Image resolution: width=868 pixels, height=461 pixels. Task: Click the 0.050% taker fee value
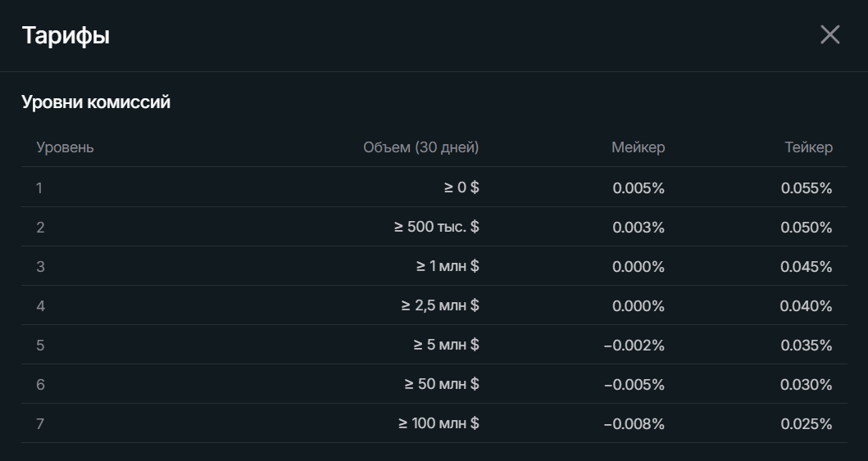807,228
